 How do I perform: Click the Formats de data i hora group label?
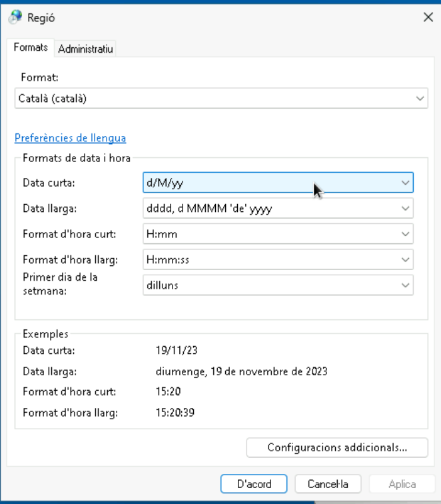[77, 158]
